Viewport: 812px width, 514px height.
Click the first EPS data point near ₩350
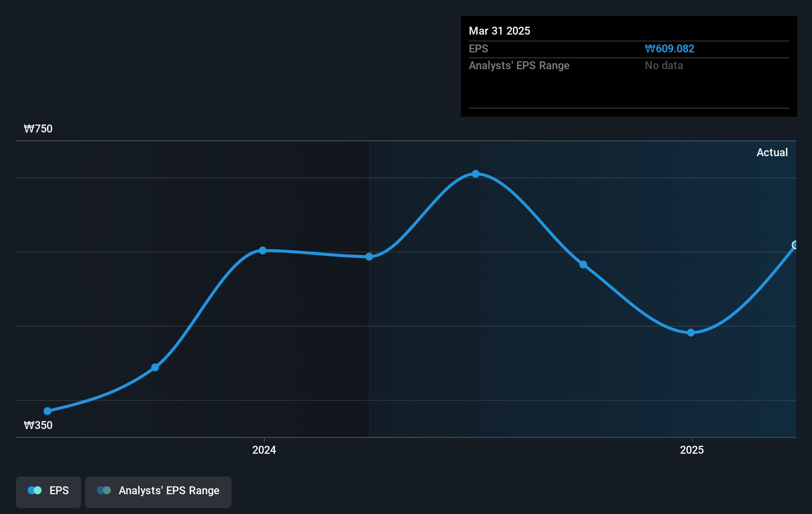[x=47, y=411]
